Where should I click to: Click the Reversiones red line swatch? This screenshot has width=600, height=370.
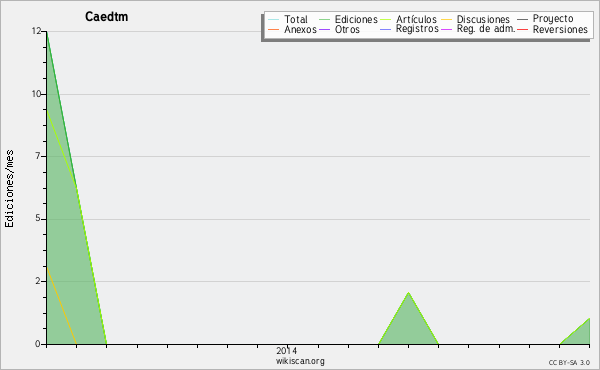[x=522, y=29]
